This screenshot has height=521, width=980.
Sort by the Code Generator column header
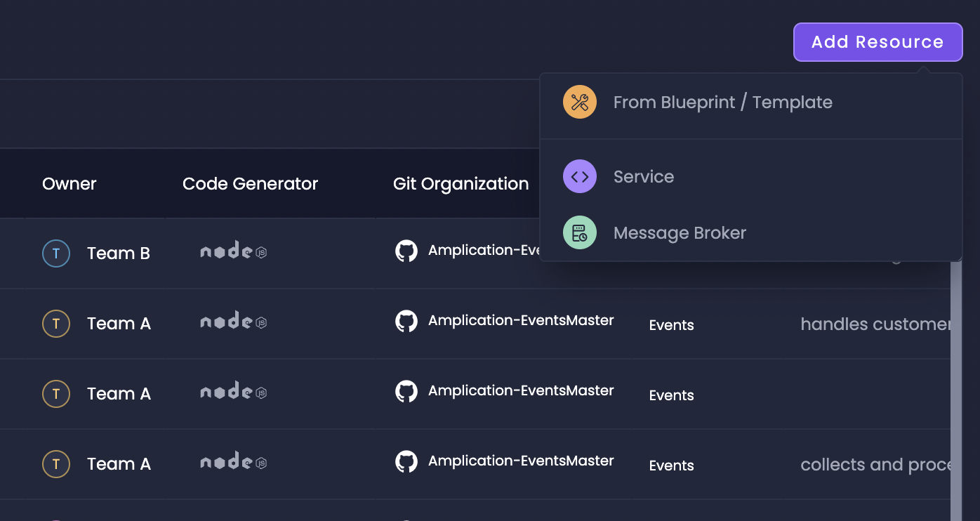coord(250,184)
